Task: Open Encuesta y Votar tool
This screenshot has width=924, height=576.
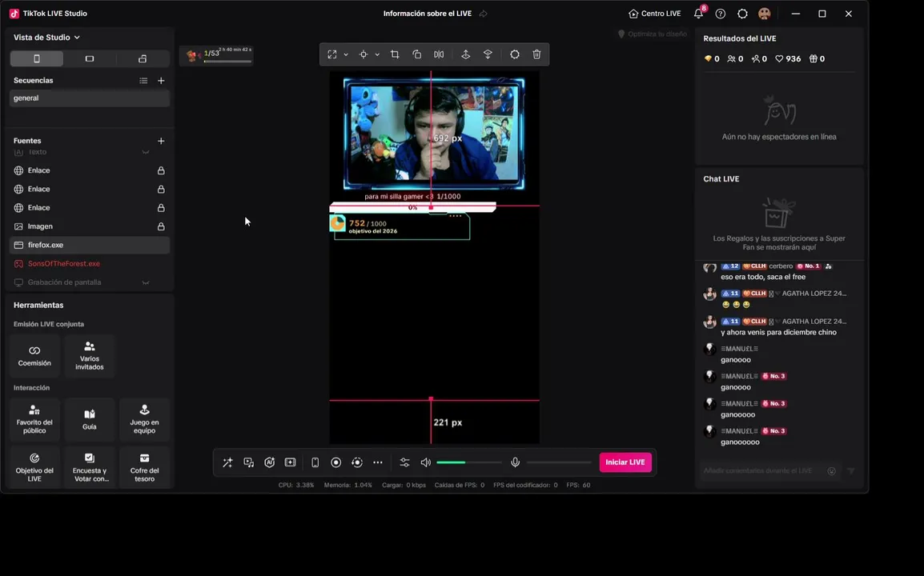Action: 90,468
